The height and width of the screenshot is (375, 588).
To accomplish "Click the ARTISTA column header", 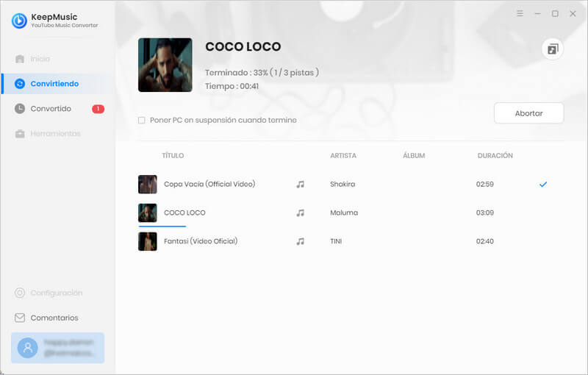I will pos(343,155).
